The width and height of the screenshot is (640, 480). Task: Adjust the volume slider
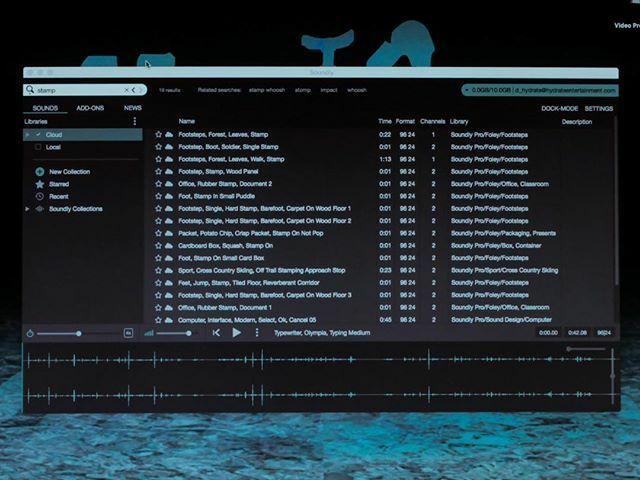tap(189, 333)
